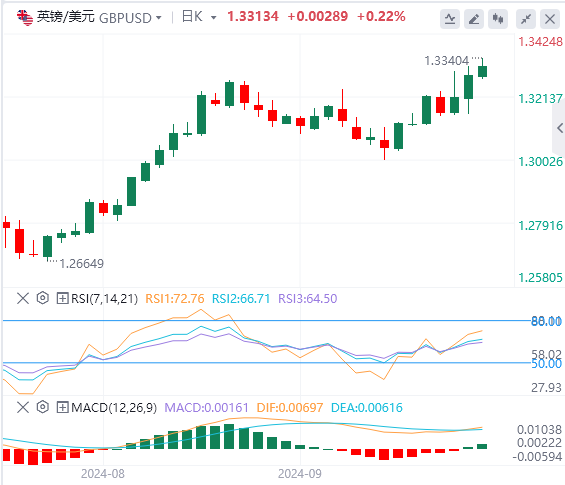This screenshot has width=565, height=485.
Task: Click the RSI(7,14,21) indicator label
Action: point(104,299)
